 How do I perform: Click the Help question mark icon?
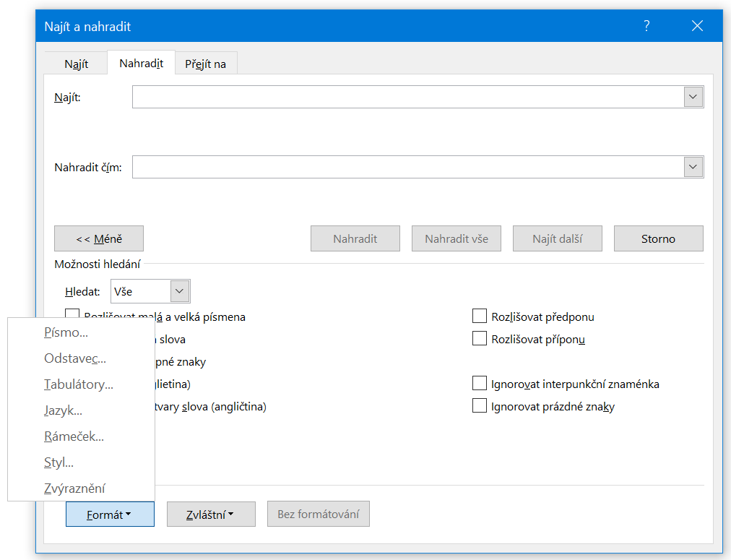click(x=646, y=27)
